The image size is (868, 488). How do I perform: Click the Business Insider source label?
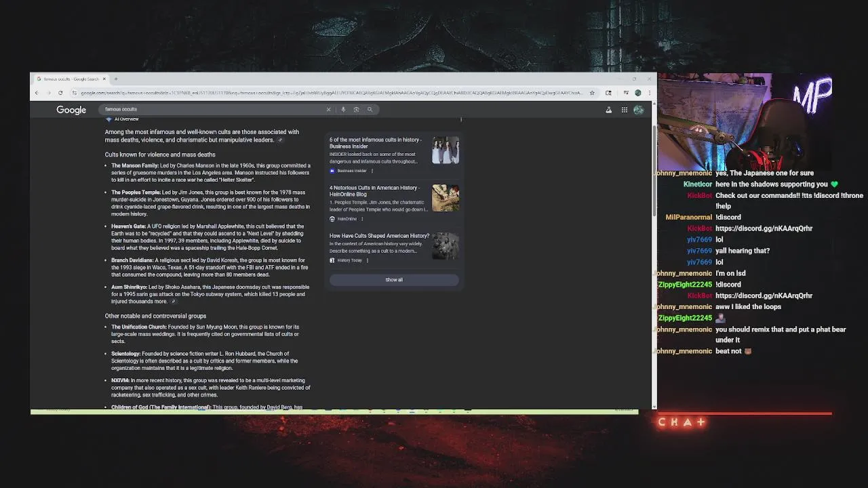coord(351,171)
